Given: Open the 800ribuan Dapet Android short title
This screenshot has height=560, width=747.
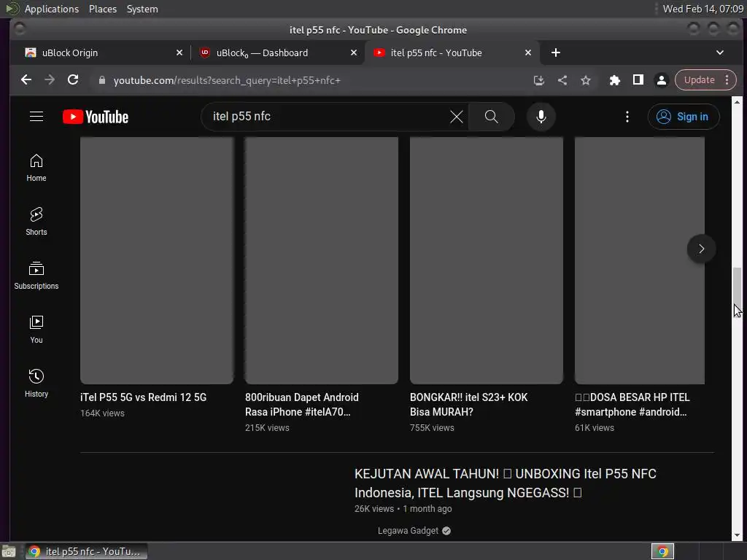Looking at the screenshot, I should [x=301, y=405].
